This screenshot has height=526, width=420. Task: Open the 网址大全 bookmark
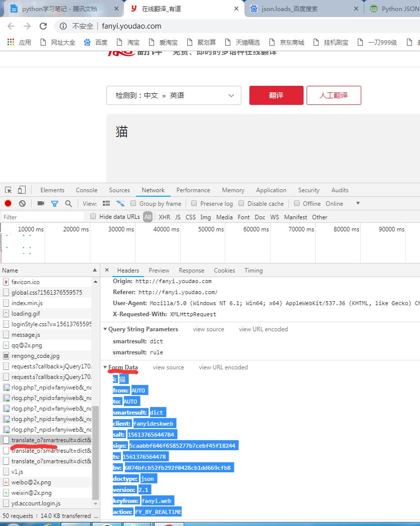pyautogui.click(x=58, y=42)
